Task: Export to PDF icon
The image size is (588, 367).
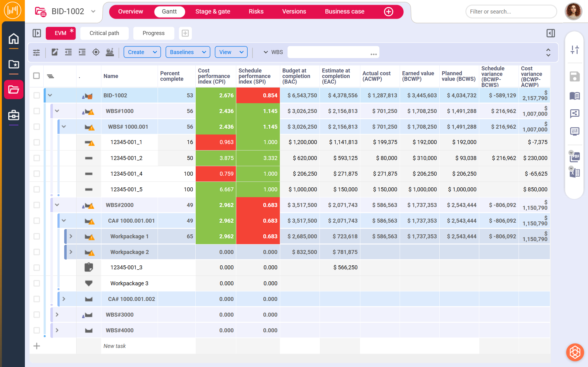Action: (574, 157)
